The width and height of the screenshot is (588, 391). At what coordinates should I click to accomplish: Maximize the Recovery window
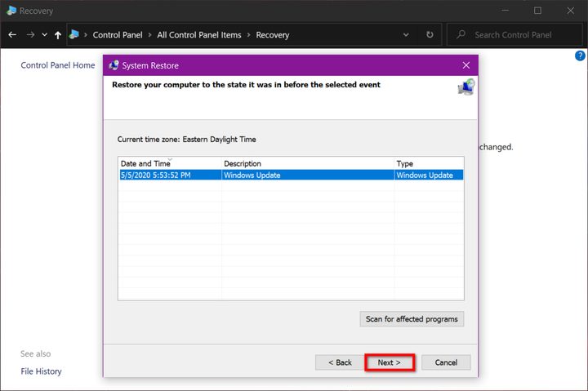[537, 11]
